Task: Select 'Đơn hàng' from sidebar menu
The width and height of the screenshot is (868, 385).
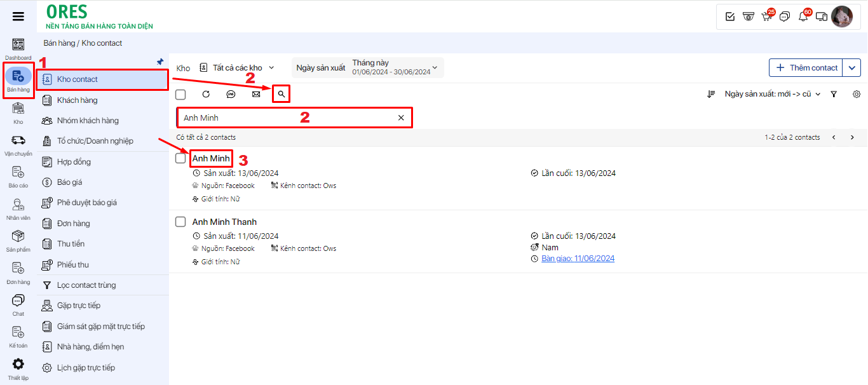Action: (73, 224)
